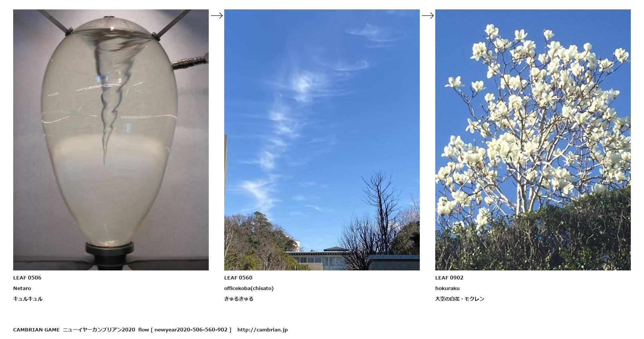Open the glass vortex tornado photo
This screenshot has height=339, width=644.
point(111,140)
